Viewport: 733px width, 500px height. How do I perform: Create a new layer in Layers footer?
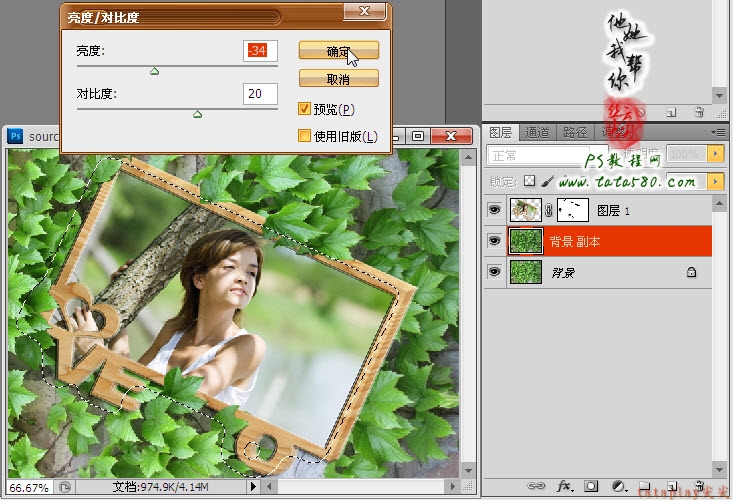pos(672,486)
